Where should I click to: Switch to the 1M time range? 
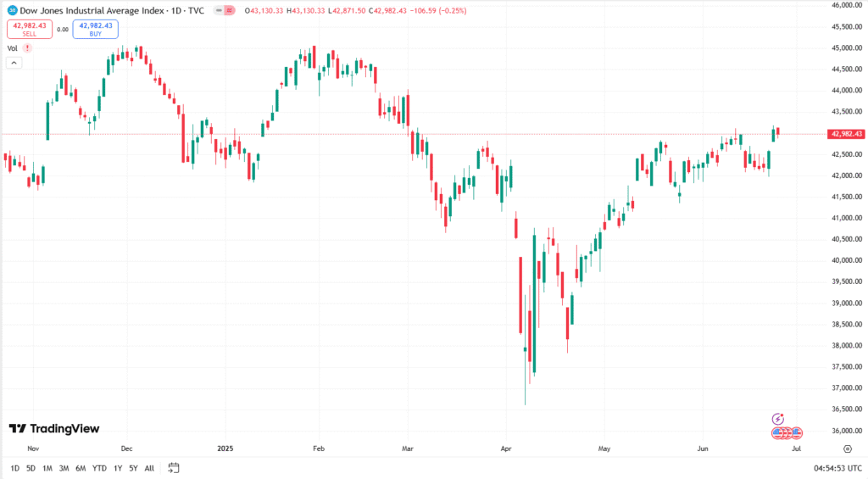47,468
